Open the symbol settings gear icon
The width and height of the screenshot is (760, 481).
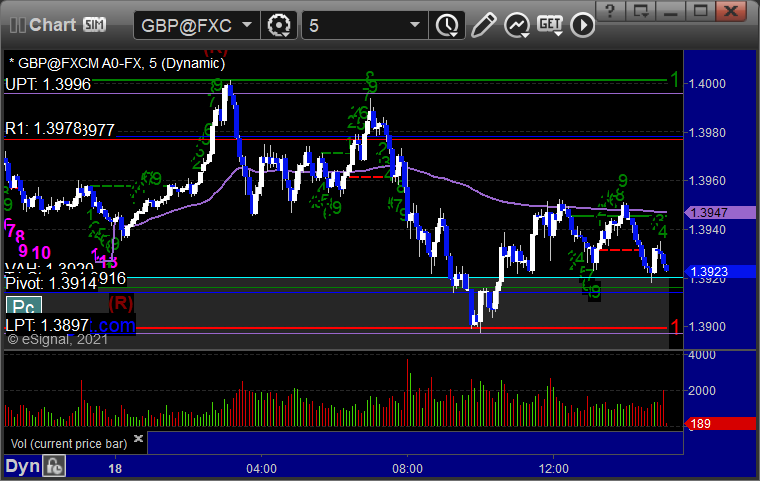point(279,25)
